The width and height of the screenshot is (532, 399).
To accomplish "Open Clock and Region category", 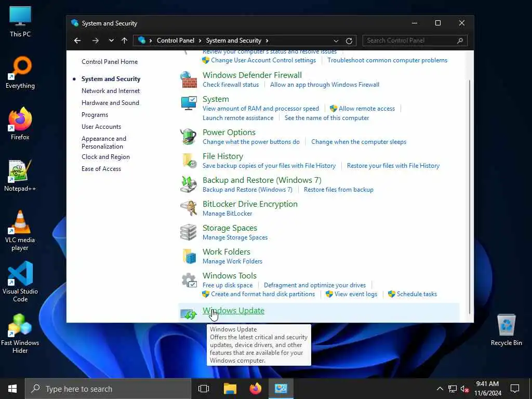I will pyautogui.click(x=105, y=157).
